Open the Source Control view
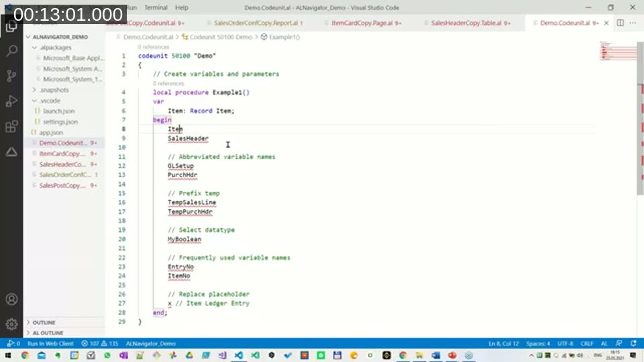This screenshot has height=362, width=644. pyautogui.click(x=11, y=76)
